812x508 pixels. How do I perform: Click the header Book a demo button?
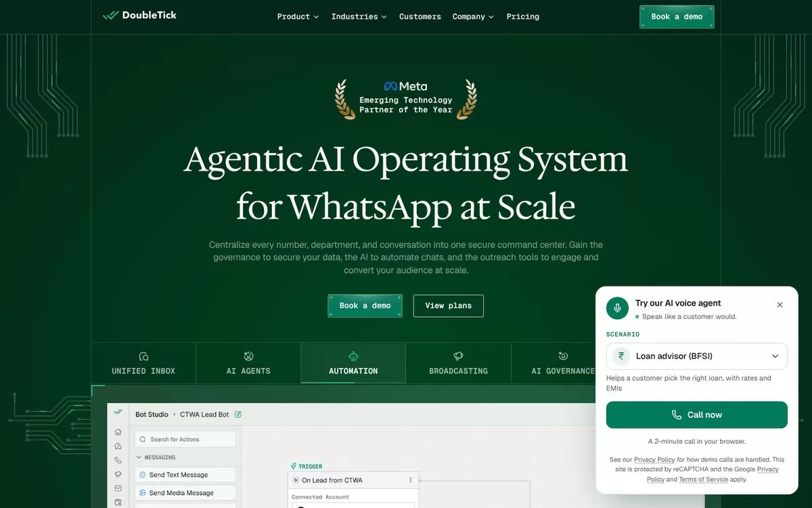point(677,17)
